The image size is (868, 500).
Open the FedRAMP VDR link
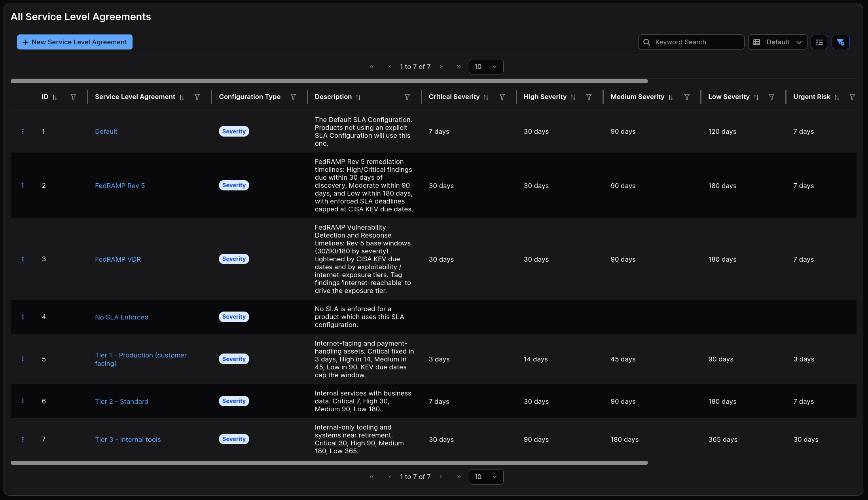point(118,259)
